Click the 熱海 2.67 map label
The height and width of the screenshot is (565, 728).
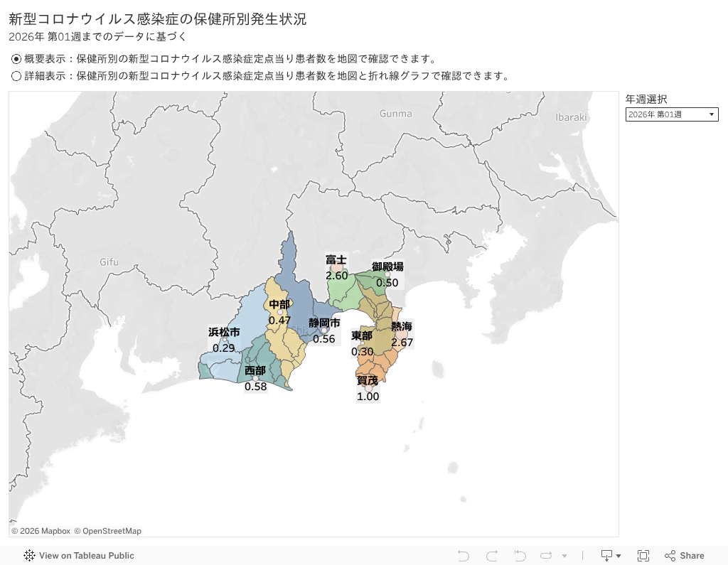coord(402,335)
